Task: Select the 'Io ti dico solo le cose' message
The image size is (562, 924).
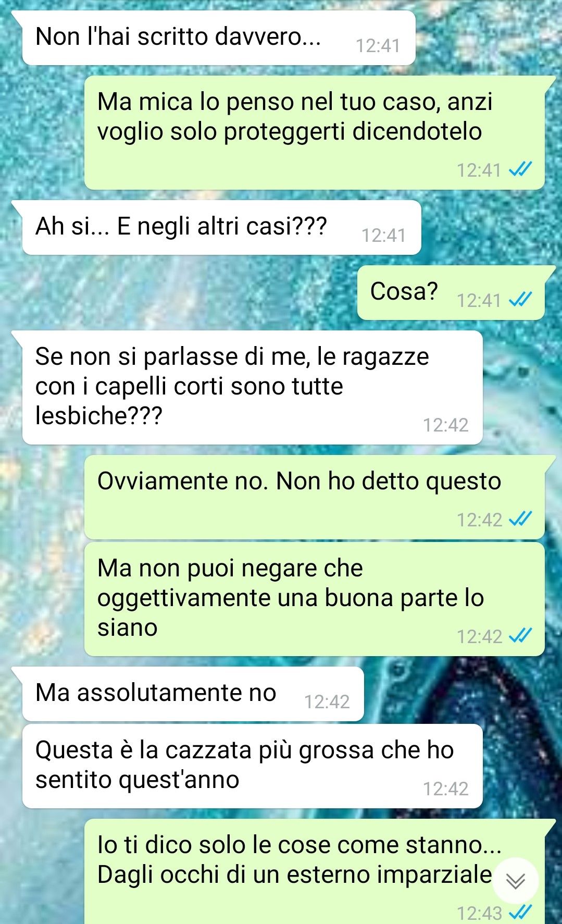Action: pyautogui.click(x=315, y=871)
